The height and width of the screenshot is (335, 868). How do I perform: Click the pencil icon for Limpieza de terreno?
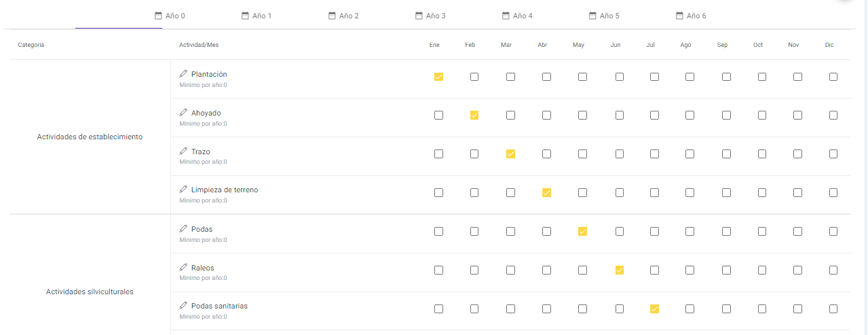[183, 190]
